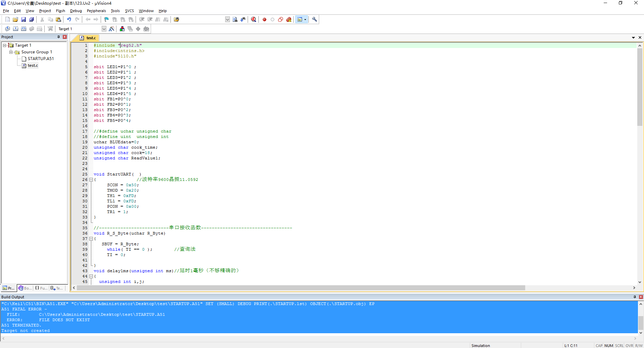This screenshot has width=644, height=348.
Task: Click the 'A51 FATAL ERROR' output line
Action: (x=24, y=309)
